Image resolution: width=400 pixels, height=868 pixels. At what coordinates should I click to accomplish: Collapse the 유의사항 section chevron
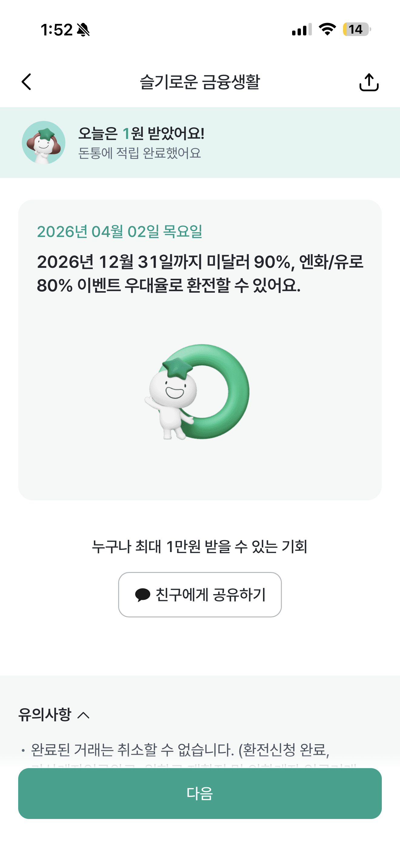tap(83, 715)
